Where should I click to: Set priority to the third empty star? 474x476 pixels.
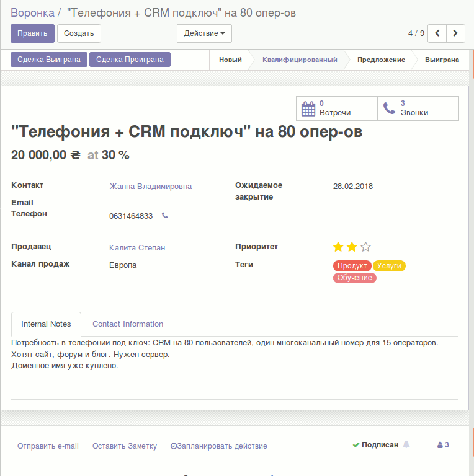[365, 247]
